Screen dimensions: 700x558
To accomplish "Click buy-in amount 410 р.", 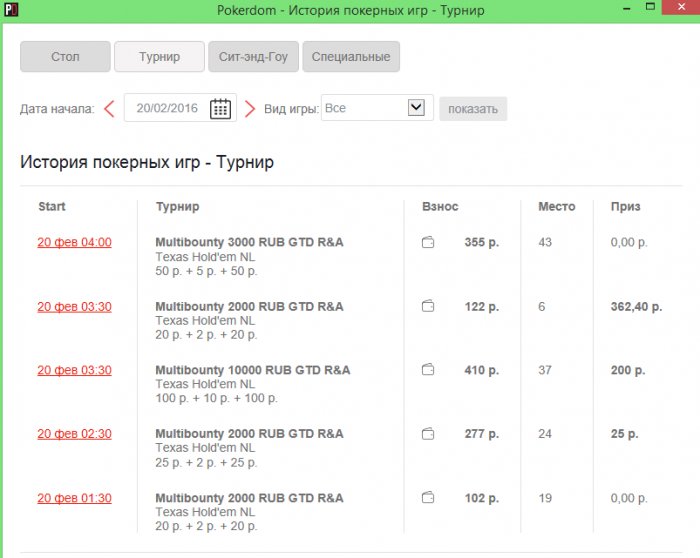I will tap(482, 370).
